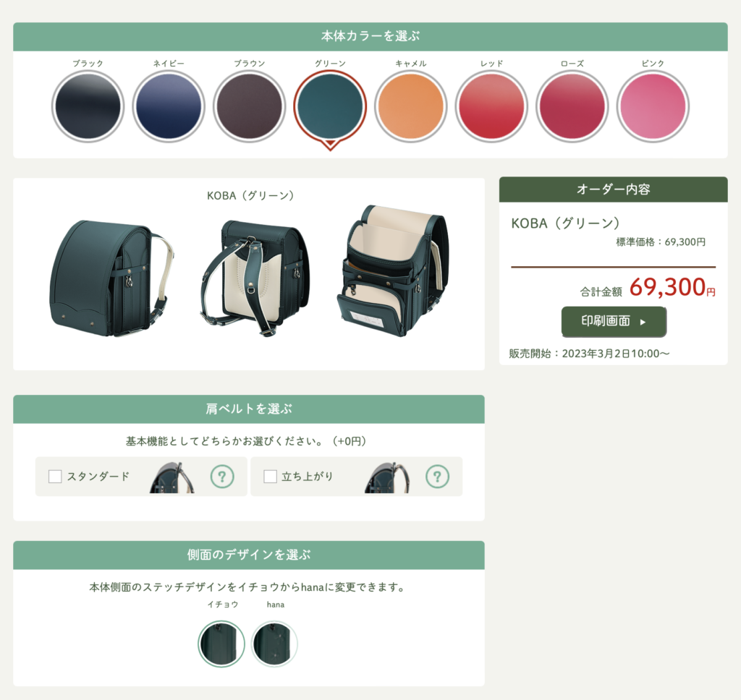Pick the グリーン color swatch

click(x=330, y=106)
